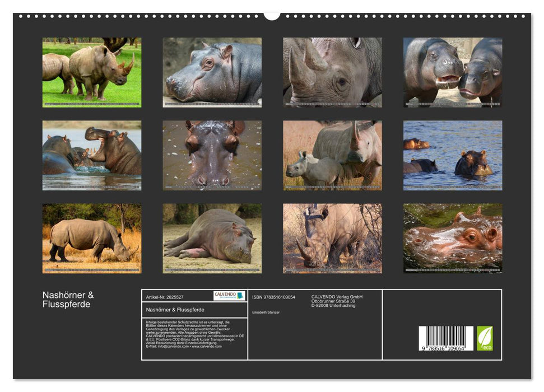This screenshot has width=544, height=392.
Task: Select the frontal hippo face in water photo
Action: (x=212, y=155)
